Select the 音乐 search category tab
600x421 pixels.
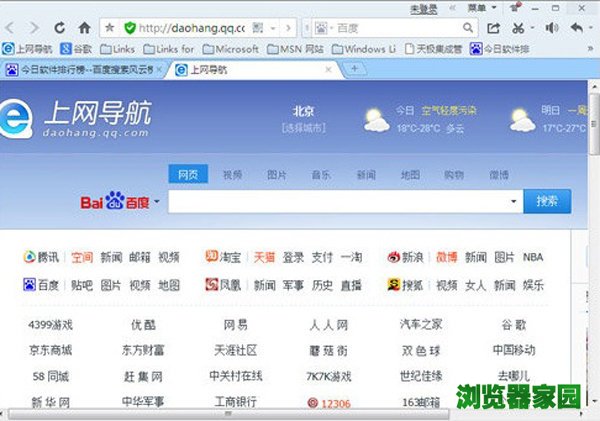pos(321,174)
